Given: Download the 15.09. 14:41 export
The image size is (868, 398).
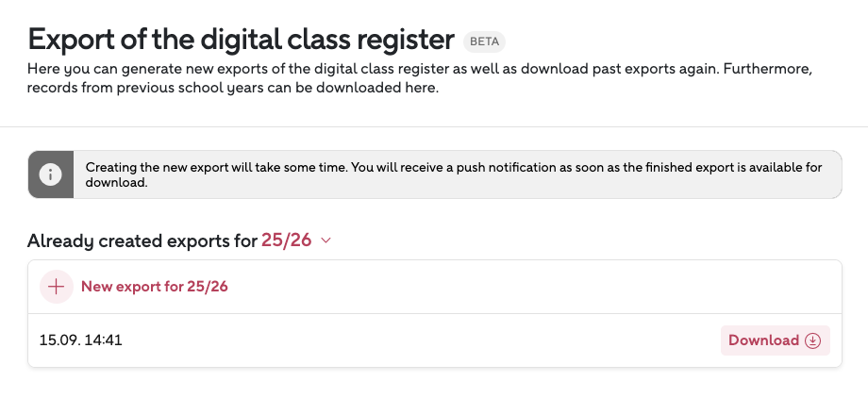Looking at the screenshot, I should coord(775,340).
